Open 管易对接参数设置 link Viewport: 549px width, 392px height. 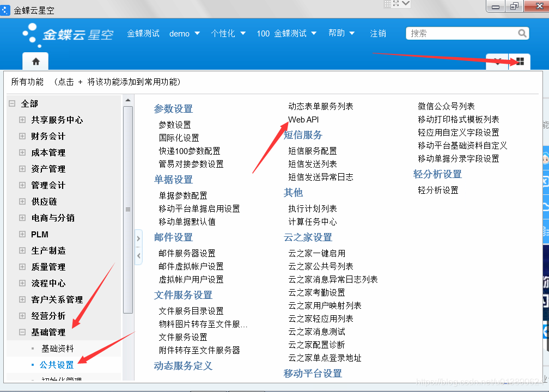[191, 164]
